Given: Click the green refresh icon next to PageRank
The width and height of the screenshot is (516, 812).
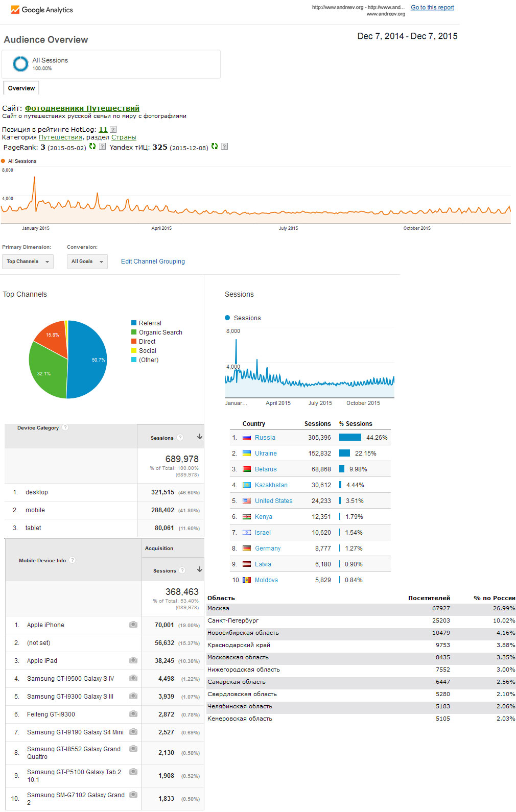Looking at the screenshot, I should 92,146.
